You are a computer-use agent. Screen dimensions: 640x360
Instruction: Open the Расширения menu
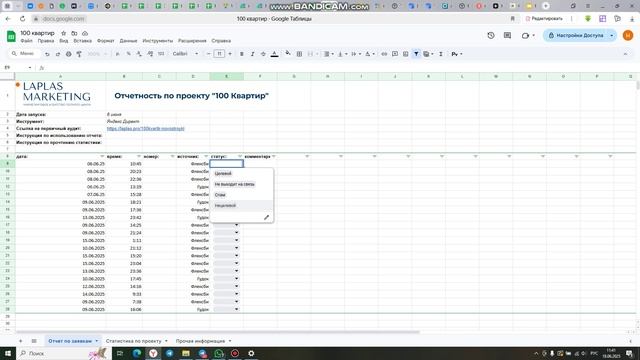[x=192, y=41]
